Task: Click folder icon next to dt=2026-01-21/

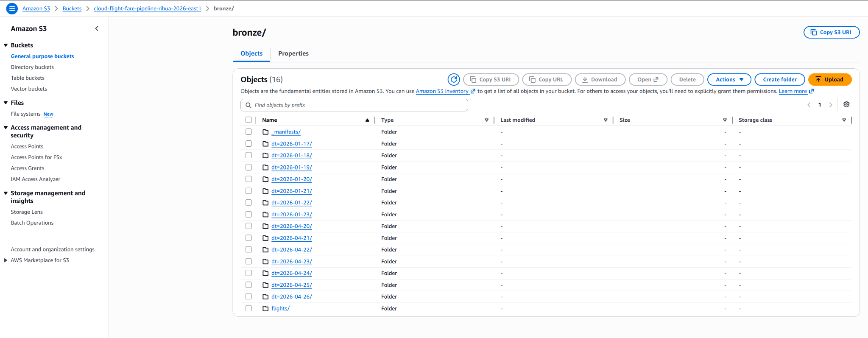Action: pyautogui.click(x=265, y=191)
